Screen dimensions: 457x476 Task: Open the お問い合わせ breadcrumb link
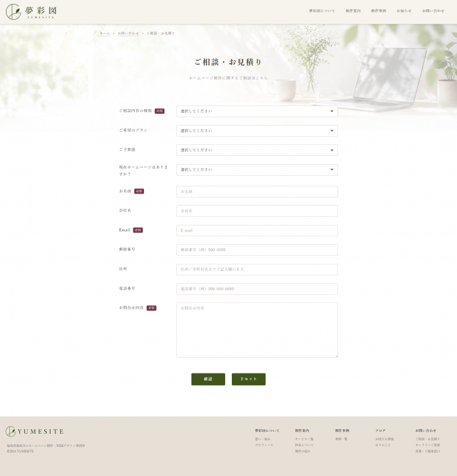click(128, 34)
